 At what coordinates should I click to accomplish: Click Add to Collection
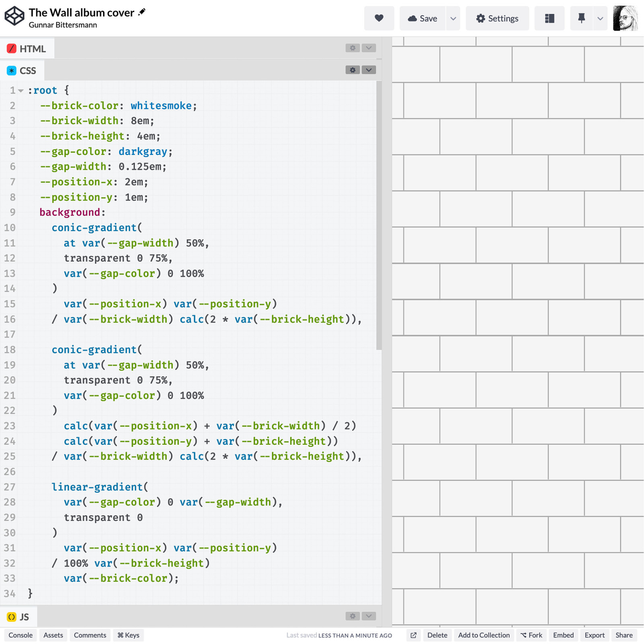tap(484, 635)
